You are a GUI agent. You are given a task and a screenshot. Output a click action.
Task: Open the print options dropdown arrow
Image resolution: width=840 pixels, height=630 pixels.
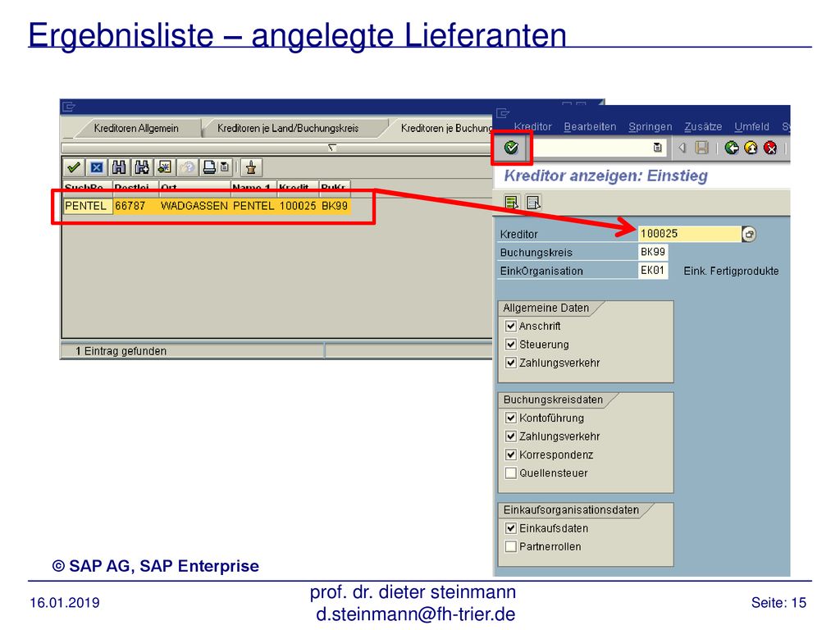pos(225,167)
